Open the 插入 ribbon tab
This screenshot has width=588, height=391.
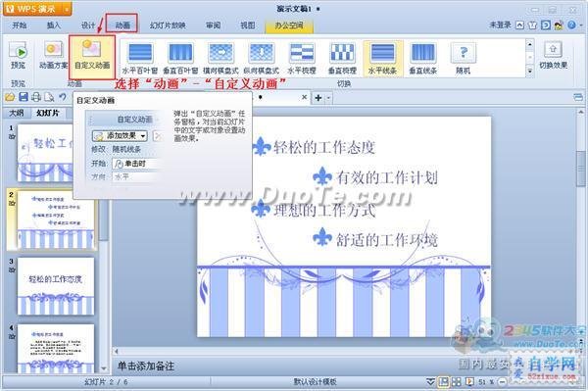click(53, 25)
